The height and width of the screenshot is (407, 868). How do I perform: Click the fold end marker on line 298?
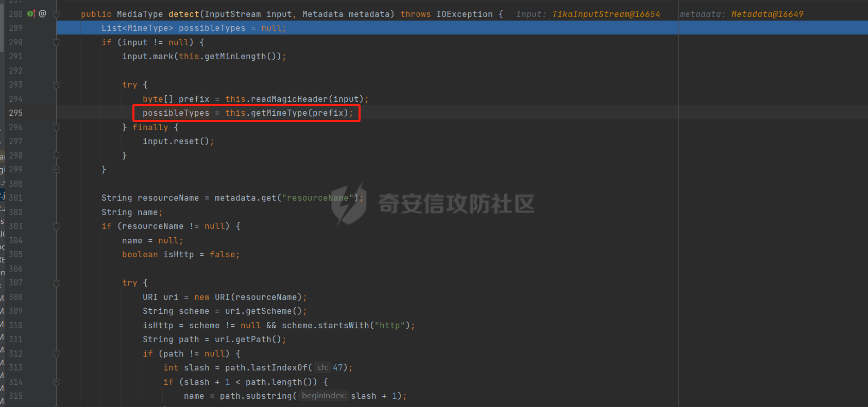(x=57, y=155)
